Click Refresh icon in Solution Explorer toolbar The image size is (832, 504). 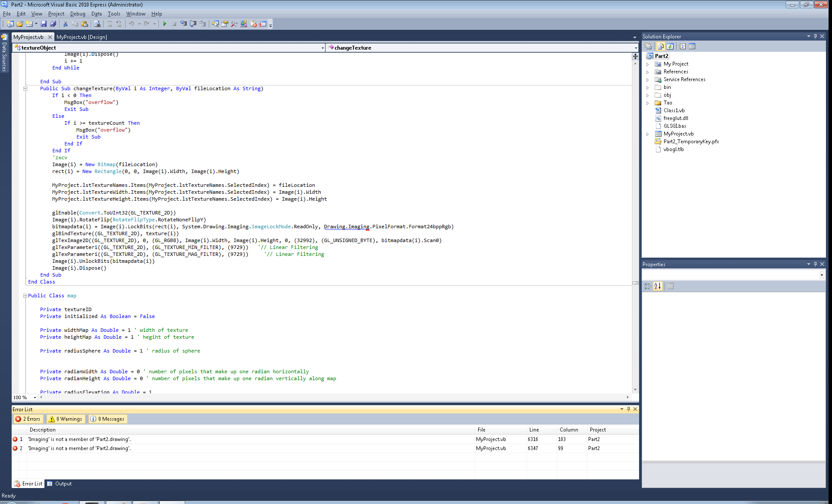click(x=670, y=46)
